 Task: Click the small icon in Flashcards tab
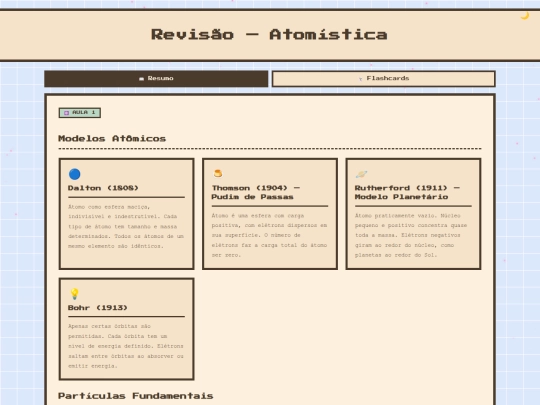(361, 79)
